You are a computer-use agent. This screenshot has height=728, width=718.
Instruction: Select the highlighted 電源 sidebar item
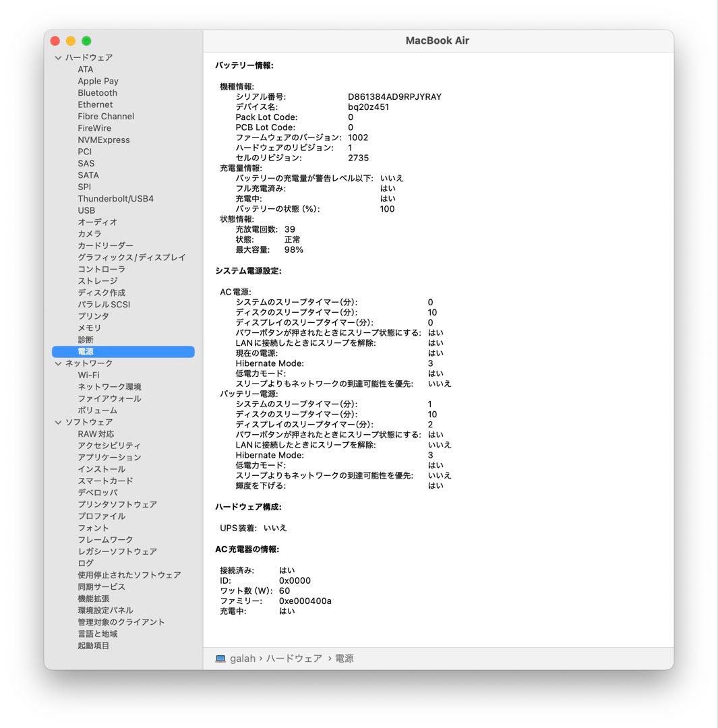[x=123, y=351]
